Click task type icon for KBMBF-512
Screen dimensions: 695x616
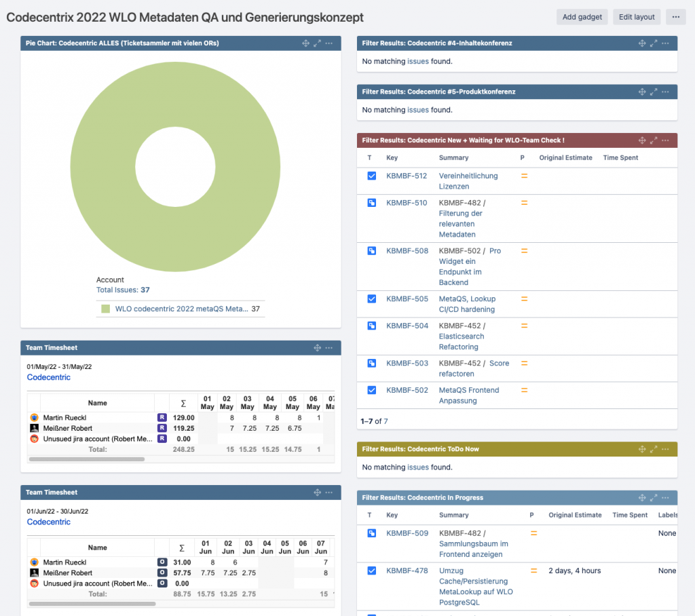(371, 176)
